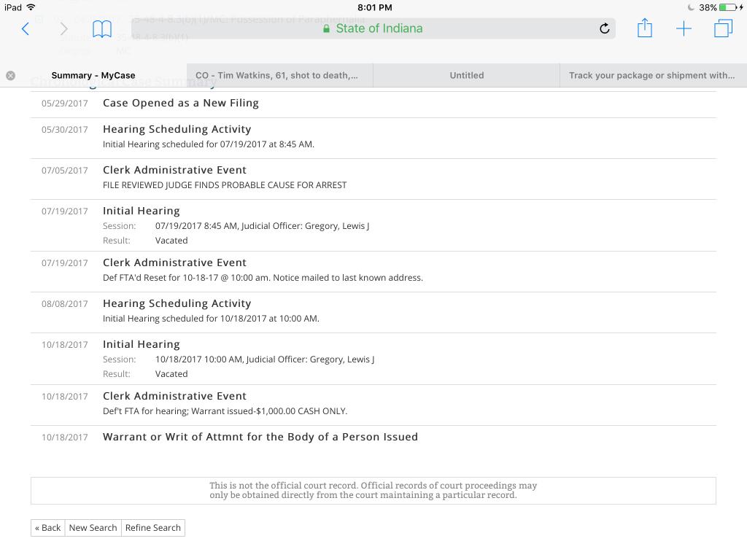Tap the Safari forward arrow
The width and height of the screenshot is (747, 560).
coord(63,29)
